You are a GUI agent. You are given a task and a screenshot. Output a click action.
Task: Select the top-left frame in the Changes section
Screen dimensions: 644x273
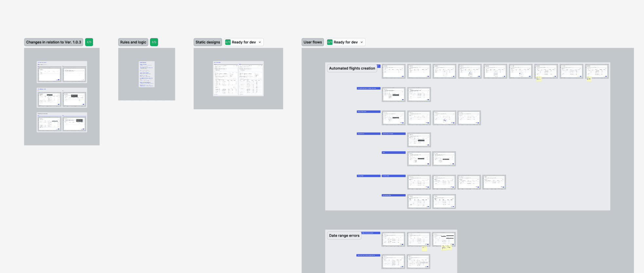(x=49, y=75)
